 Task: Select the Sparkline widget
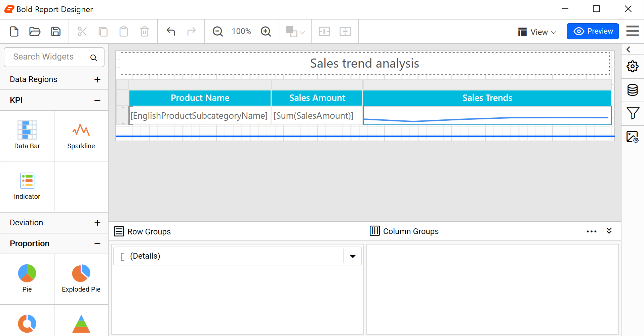81,136
